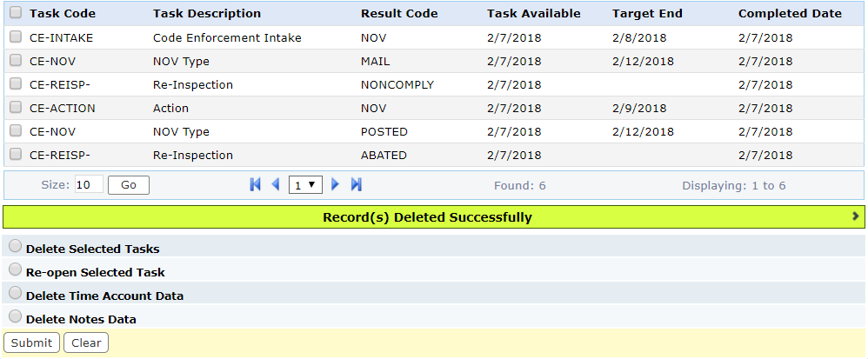Tick the CE-INTAKE task checkbox
The image size is (868, 359).
[16, 37]
